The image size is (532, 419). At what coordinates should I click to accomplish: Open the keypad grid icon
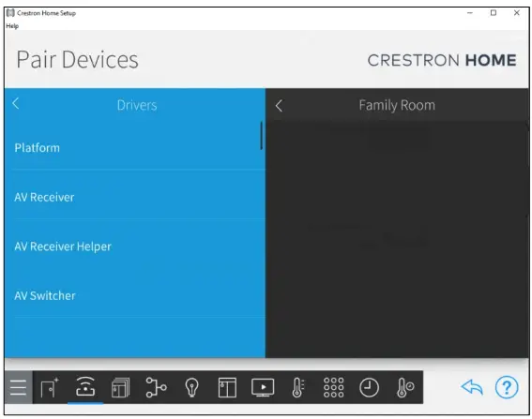333,387
